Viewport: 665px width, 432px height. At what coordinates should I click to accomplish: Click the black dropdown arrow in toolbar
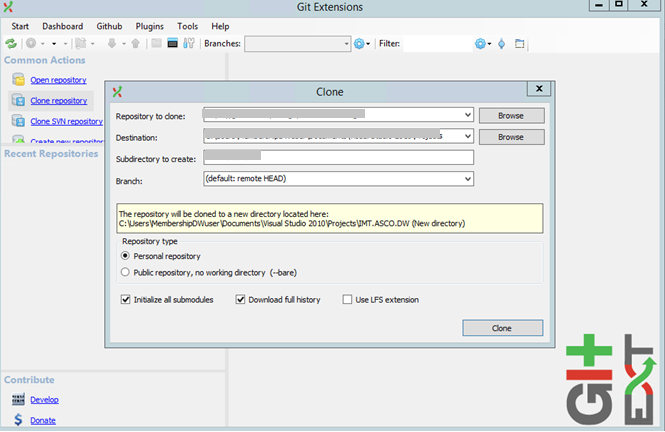54,44
